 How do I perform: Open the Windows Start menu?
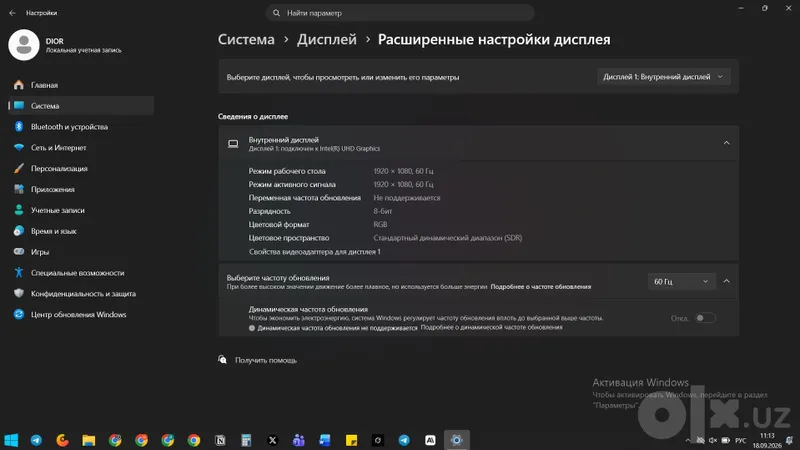click(11, 440)
